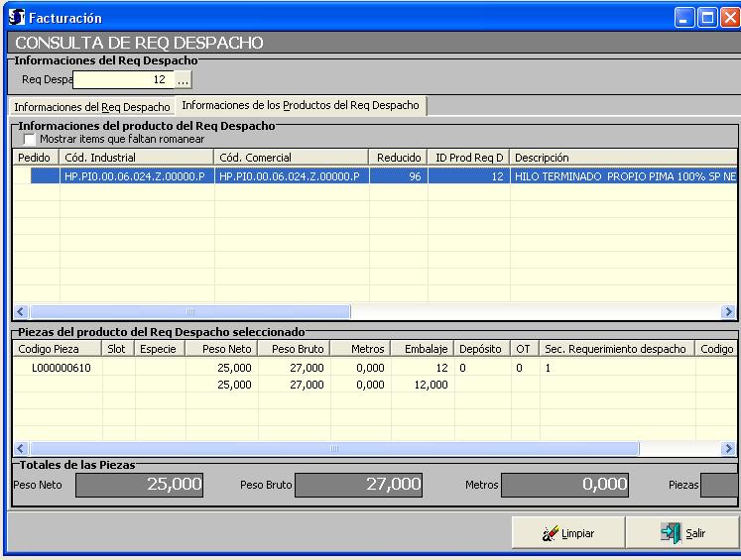Click the Salir button
The image size is (741, 560).
click(x=682, y=532)
